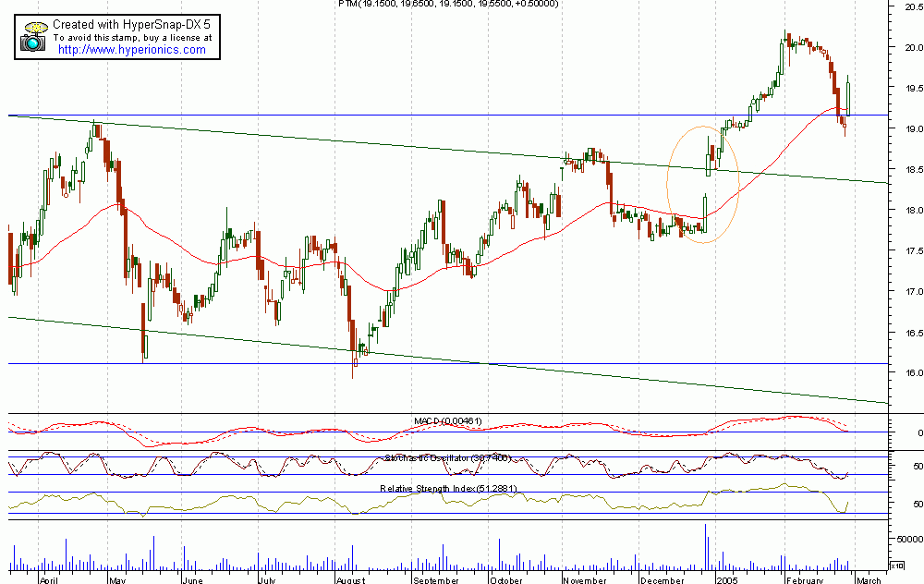Click the 20.0 price axis label

tap(914, 48)
